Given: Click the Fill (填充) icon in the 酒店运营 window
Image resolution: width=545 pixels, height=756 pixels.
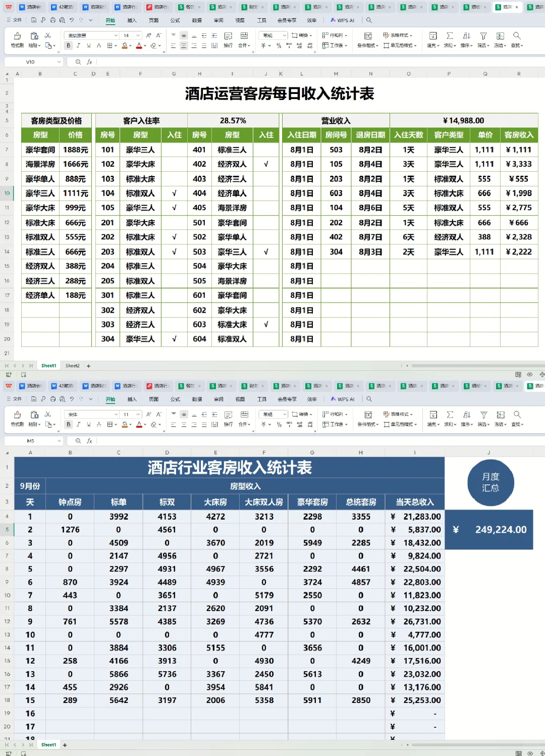Looking at the screenshot, I should [x=433, y=36].
